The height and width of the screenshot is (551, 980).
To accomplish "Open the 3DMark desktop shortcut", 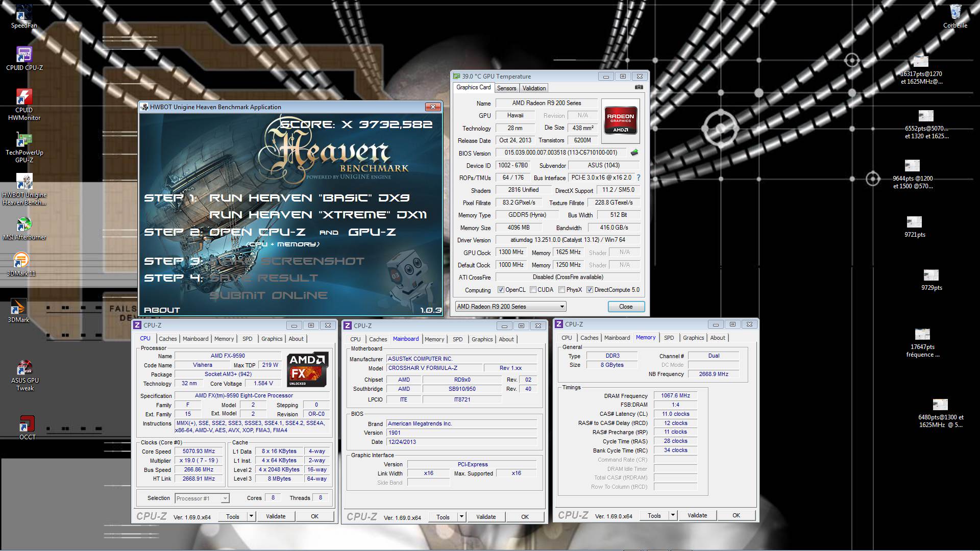I will pyautogui.click(x=18, y=311).
